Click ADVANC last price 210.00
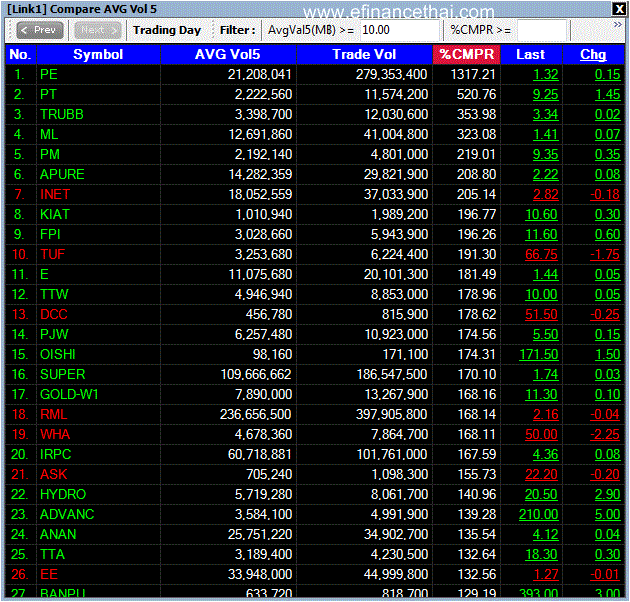630x602 pixels. [x=539, y=514]
